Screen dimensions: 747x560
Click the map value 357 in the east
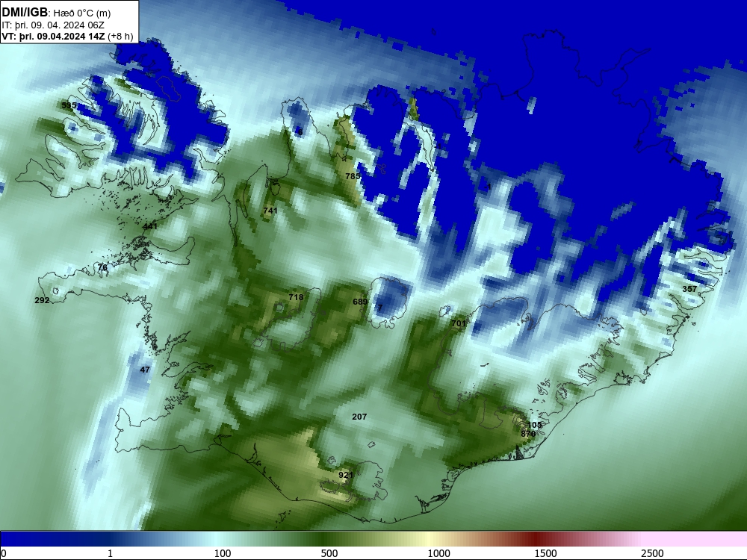(689, 289)
